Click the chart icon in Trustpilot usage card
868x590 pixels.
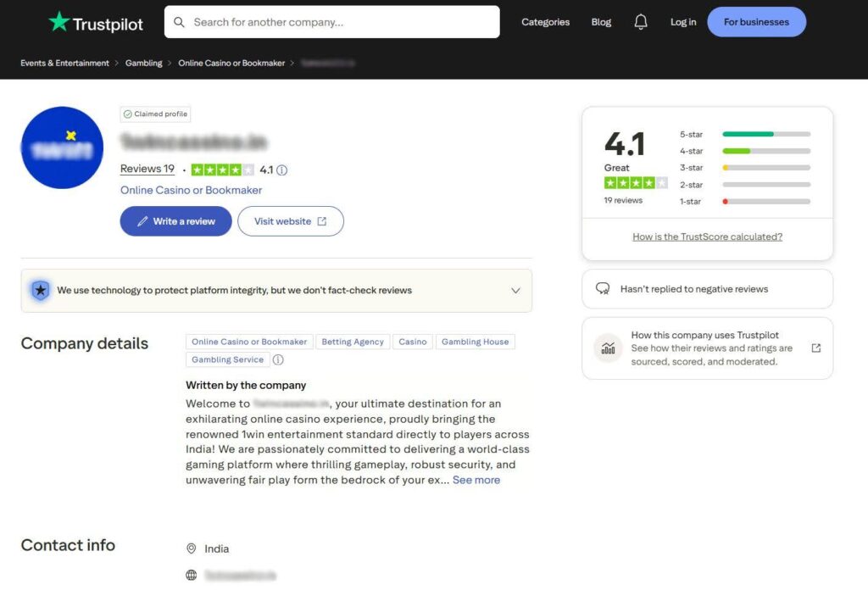coord(608,348)
